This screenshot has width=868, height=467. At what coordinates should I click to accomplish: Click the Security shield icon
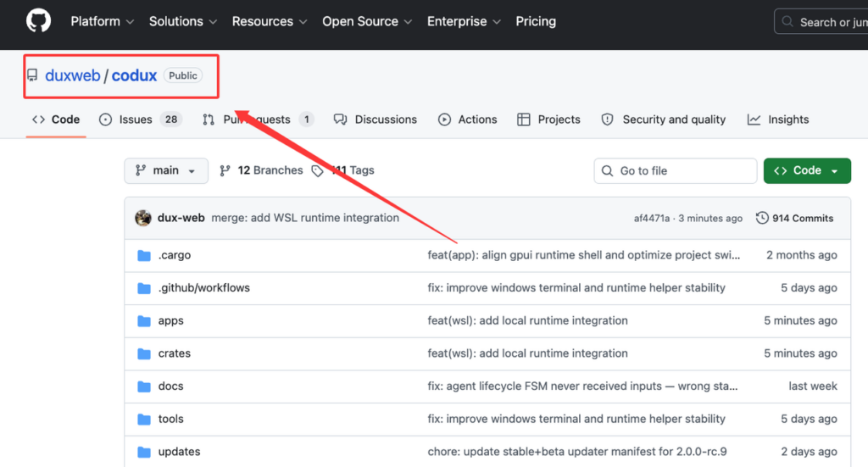point(607,120)
